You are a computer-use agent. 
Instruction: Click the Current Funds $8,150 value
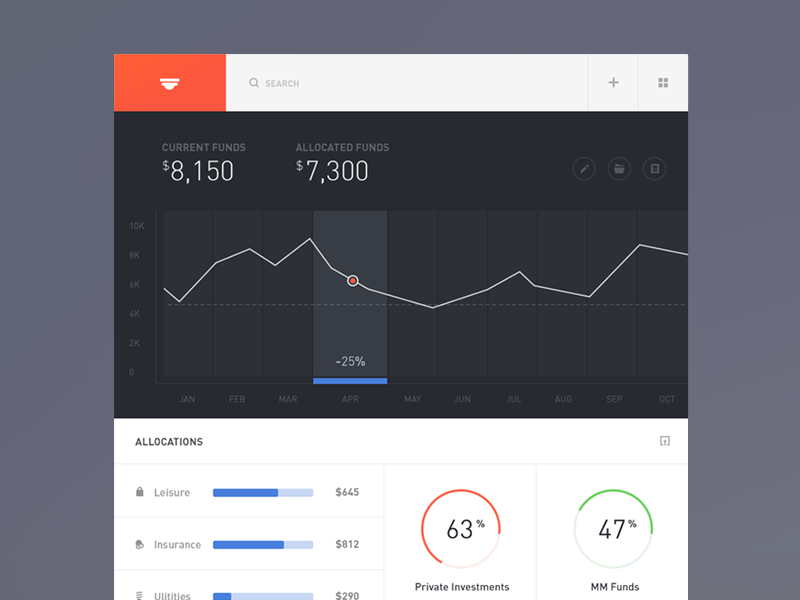pos(200,171)
